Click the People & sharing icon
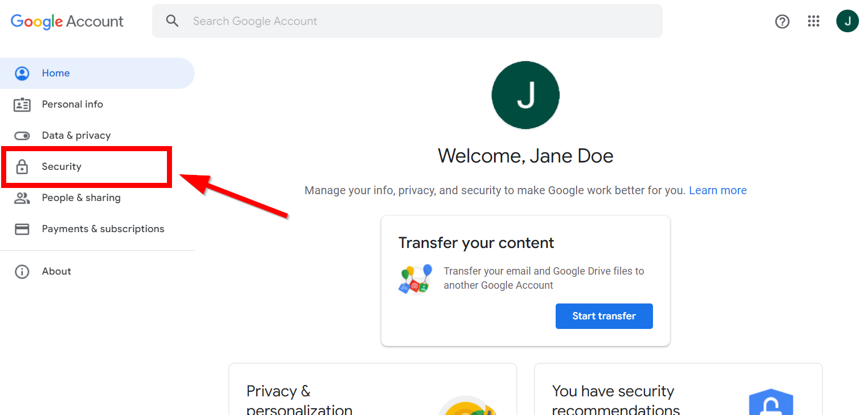Screen dimensions: 868x415 (22, 198)
